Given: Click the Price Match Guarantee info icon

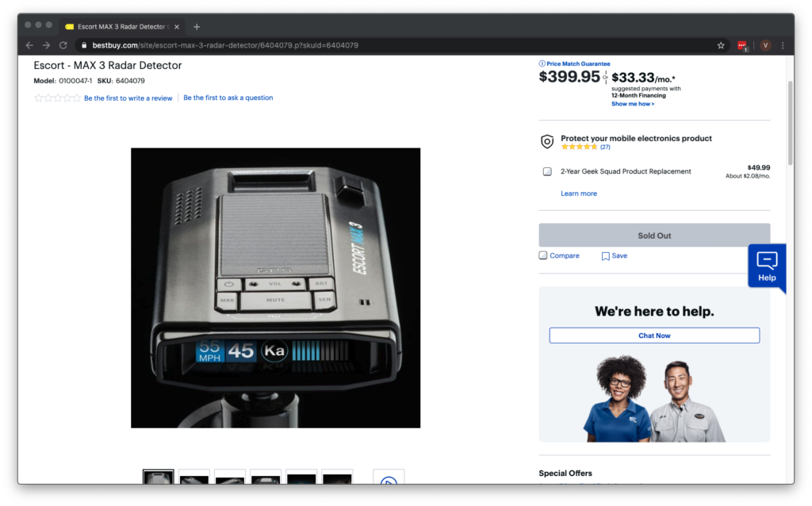Looking at the screenshot, I should click(x=542, y=63).
